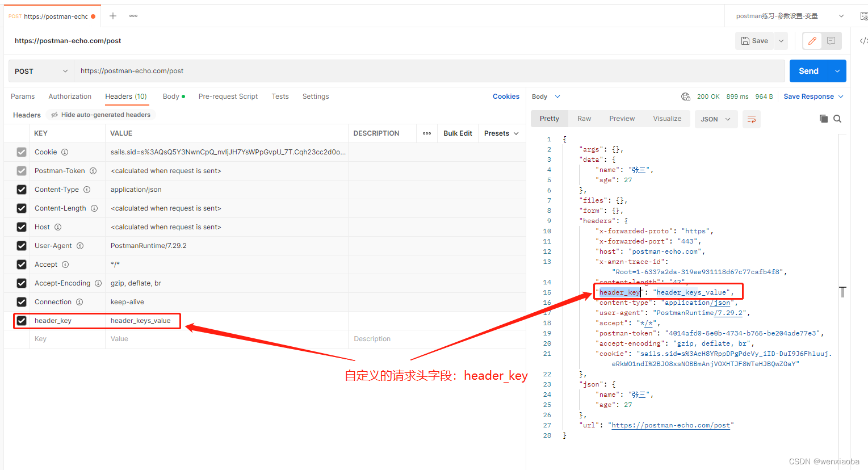Viewport: 868px width, 470px height.
Task: Show info icon for Host header
Action: click(x=58, y=227)
